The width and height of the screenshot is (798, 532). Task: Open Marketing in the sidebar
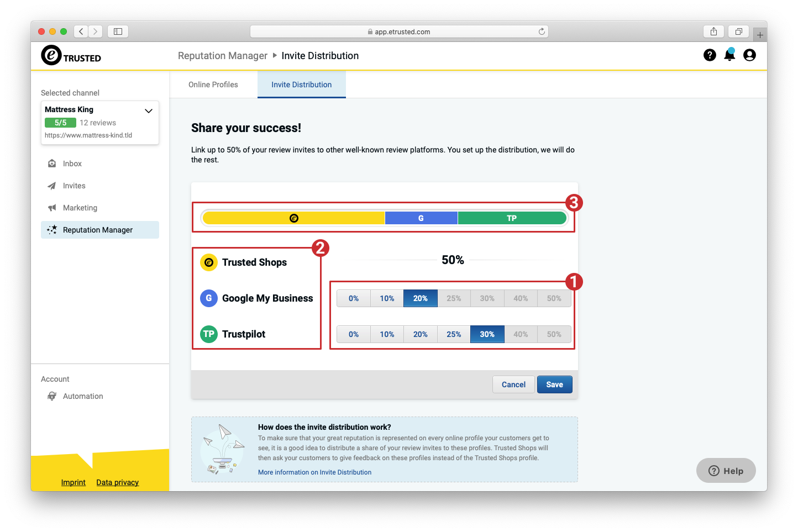100,208
